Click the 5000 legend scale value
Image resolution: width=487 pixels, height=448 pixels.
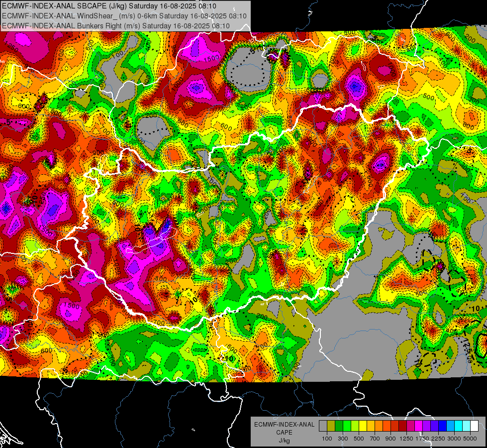coord(470,439)
